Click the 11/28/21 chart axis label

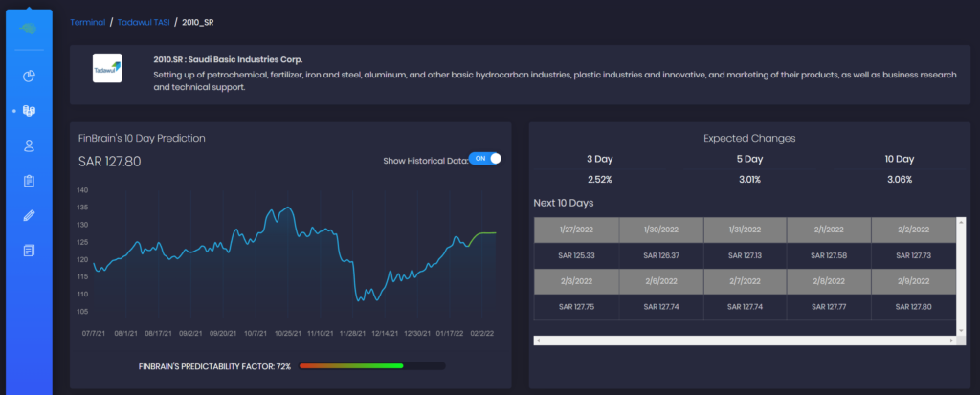[352, 334]
